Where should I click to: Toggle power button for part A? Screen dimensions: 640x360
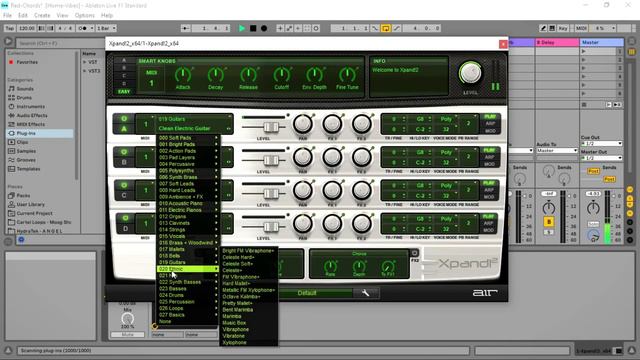pos(124,119)
